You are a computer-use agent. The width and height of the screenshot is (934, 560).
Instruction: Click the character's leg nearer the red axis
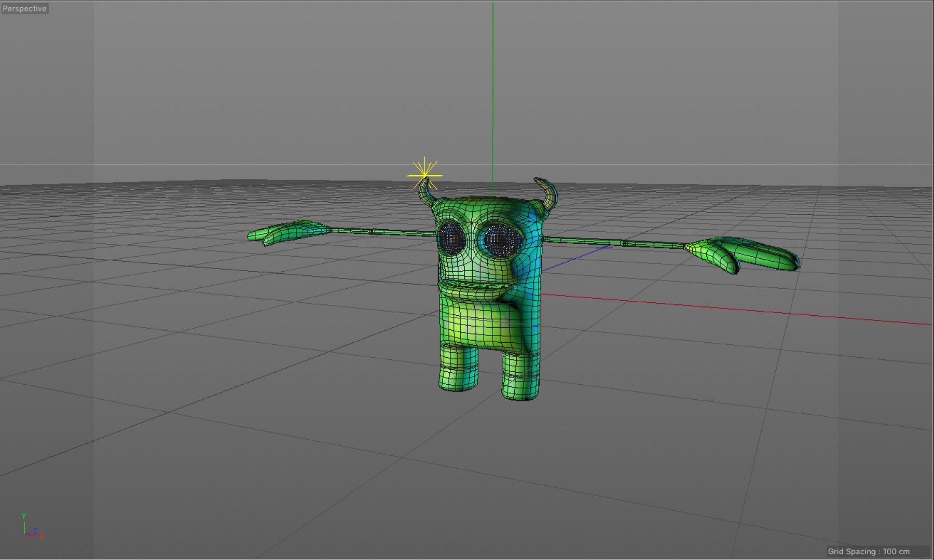520,376
